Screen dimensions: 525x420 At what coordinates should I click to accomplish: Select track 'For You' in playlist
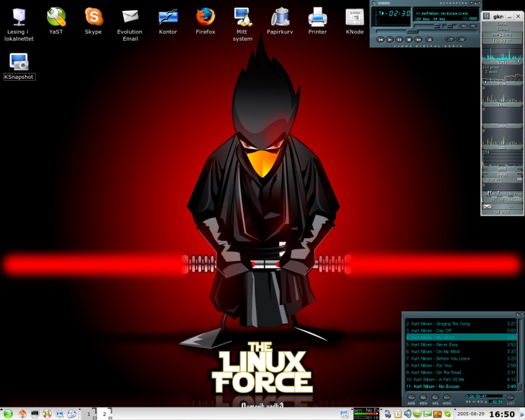pyautogui.click(x=461, y=366)
